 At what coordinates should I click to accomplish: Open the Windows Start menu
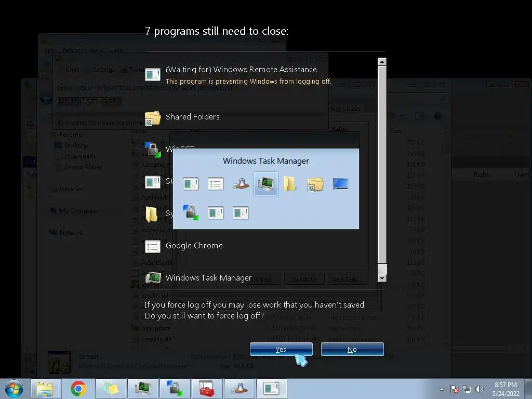[14, 389]
